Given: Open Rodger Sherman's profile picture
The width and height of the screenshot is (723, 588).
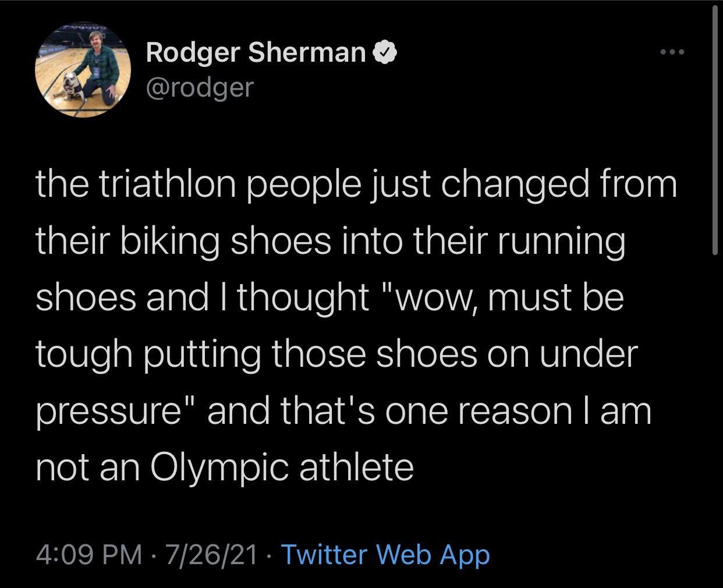Looking at the screenshot, I should click(83, 70).
